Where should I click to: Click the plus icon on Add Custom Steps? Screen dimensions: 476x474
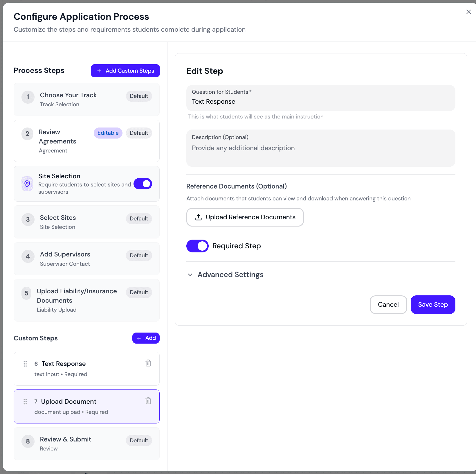tap(99, 71)
